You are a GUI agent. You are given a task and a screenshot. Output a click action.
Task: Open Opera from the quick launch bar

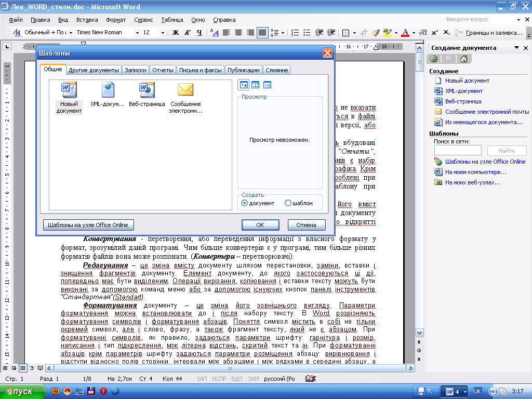pos(103,391)
